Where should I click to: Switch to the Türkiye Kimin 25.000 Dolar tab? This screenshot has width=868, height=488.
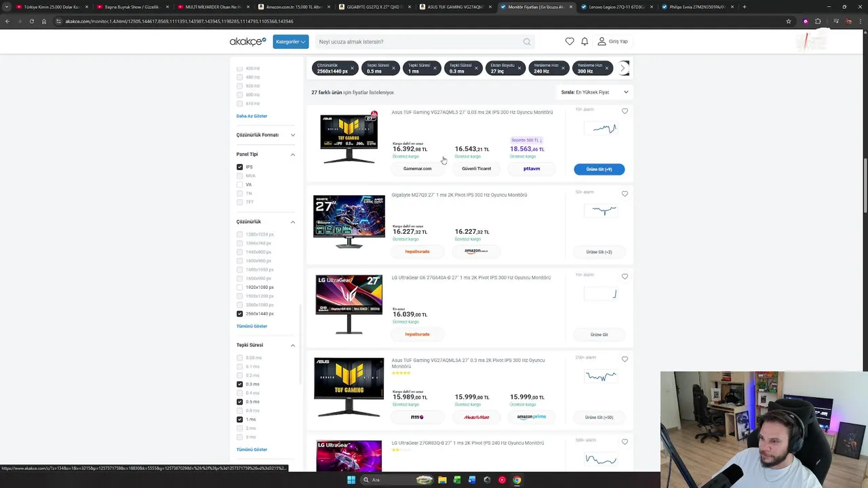click(52, 7)
